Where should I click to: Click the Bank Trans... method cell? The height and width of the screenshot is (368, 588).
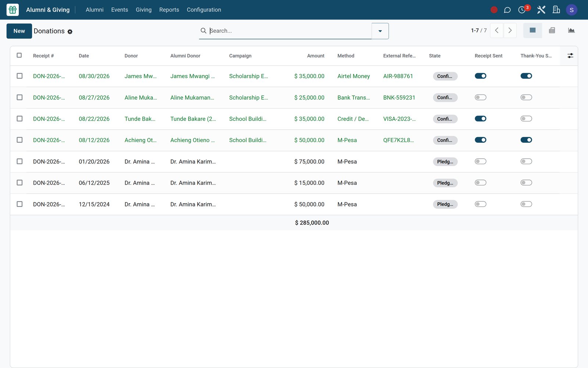pyautogui.click(x=354, y=98)
